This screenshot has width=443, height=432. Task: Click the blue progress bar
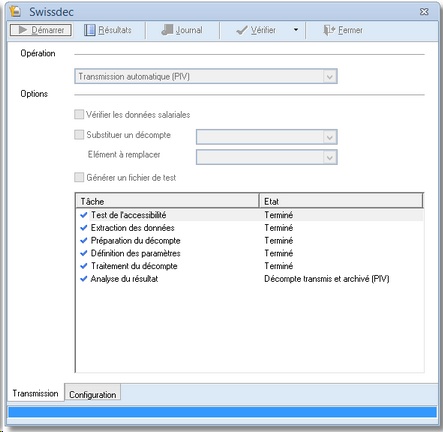tap(222, 412)
